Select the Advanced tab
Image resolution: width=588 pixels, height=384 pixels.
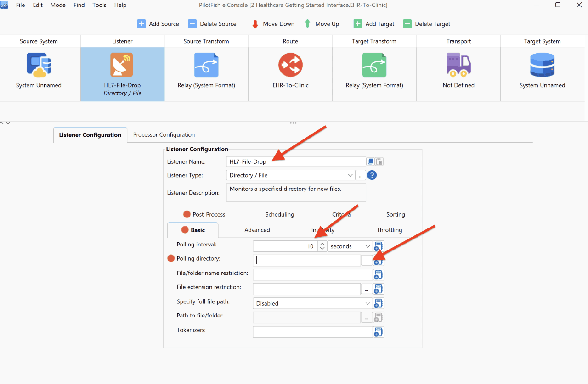pos(257,230)
